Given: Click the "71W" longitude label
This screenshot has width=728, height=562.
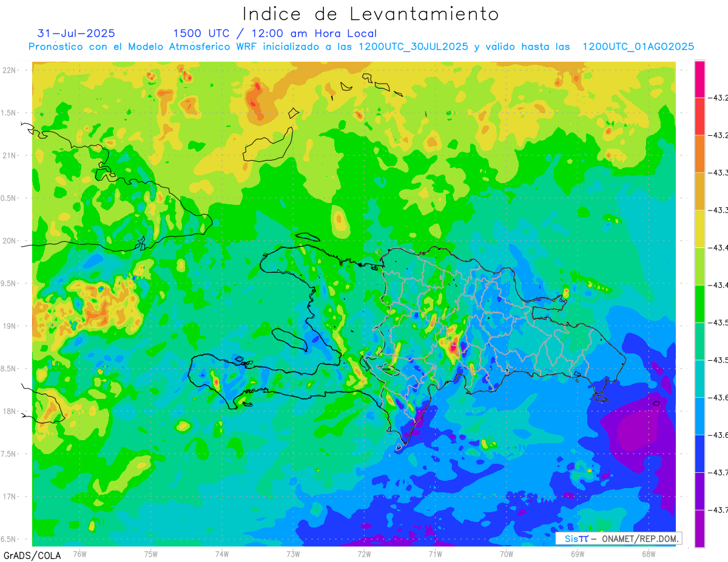Looking at the screenshot, I should [x=435, y=554].
